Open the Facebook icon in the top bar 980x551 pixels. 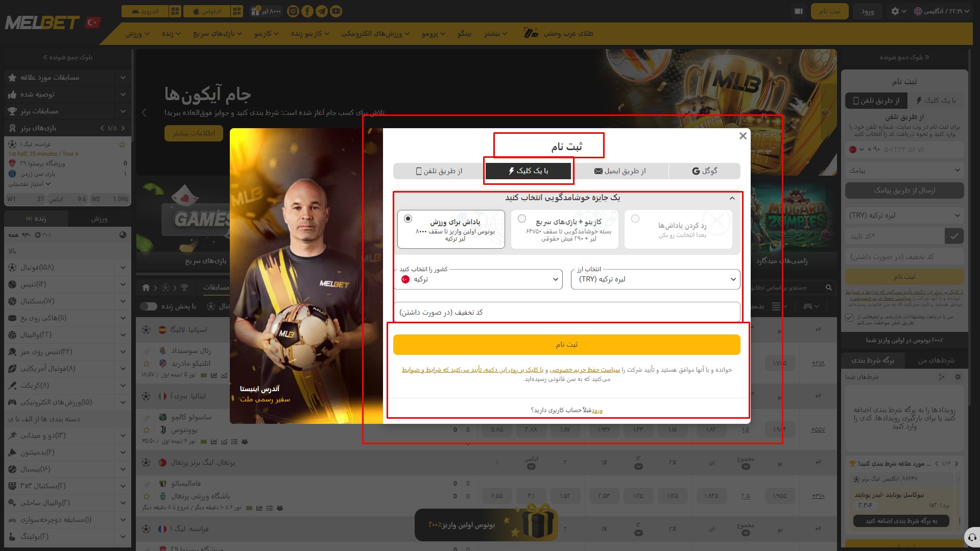click(307, 11)
